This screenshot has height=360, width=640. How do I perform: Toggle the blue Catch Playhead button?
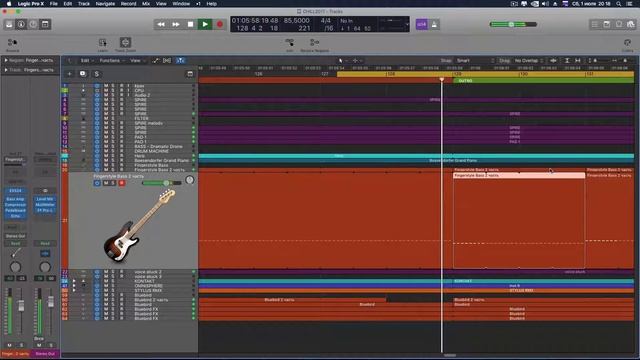pos(180,60)
